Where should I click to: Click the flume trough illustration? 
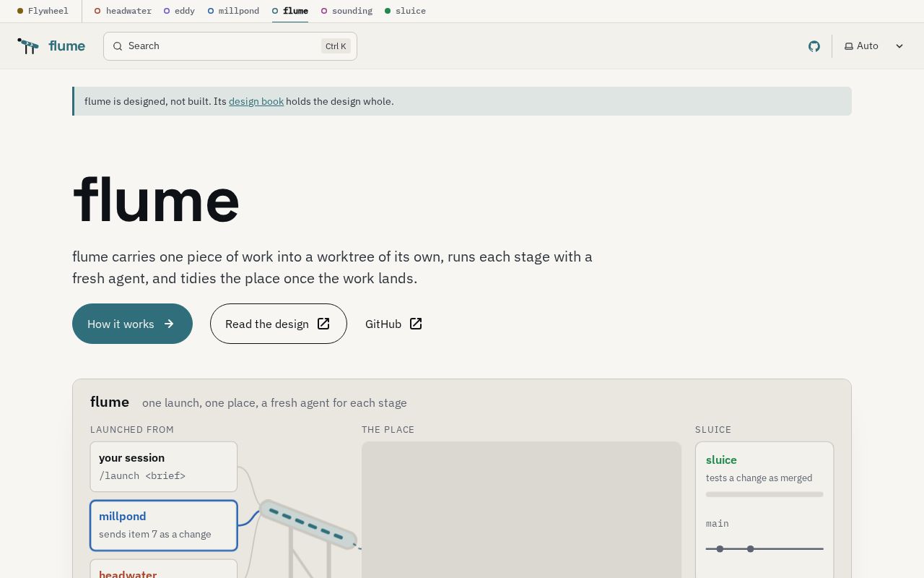(308, 524)
